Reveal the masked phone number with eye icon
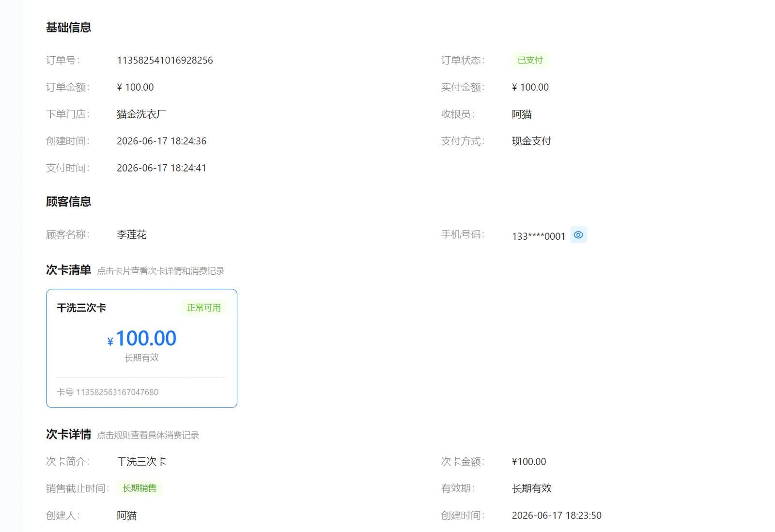775x532 pixels. [x=578, y=235]
